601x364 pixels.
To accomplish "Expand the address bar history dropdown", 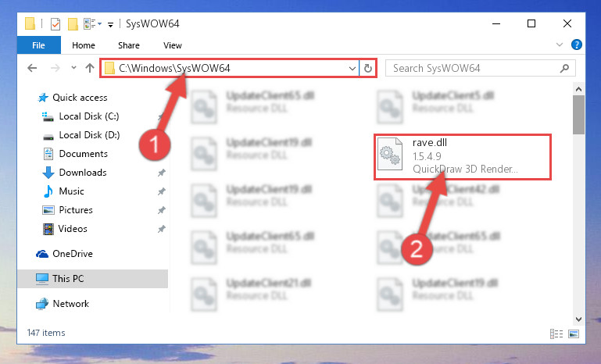I will tap(352, 69).
